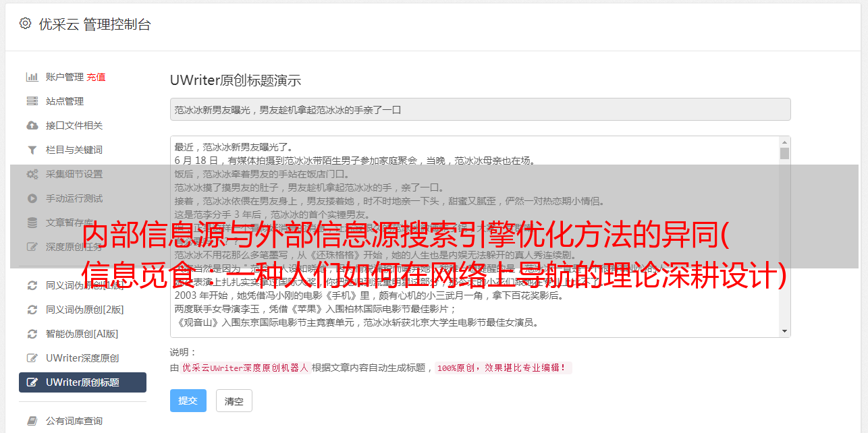The width and height of the screenshot is (868, 433).
Task: Click the refresh icon beside 智能伪原创[AI版]
Action: pos(32,334)
